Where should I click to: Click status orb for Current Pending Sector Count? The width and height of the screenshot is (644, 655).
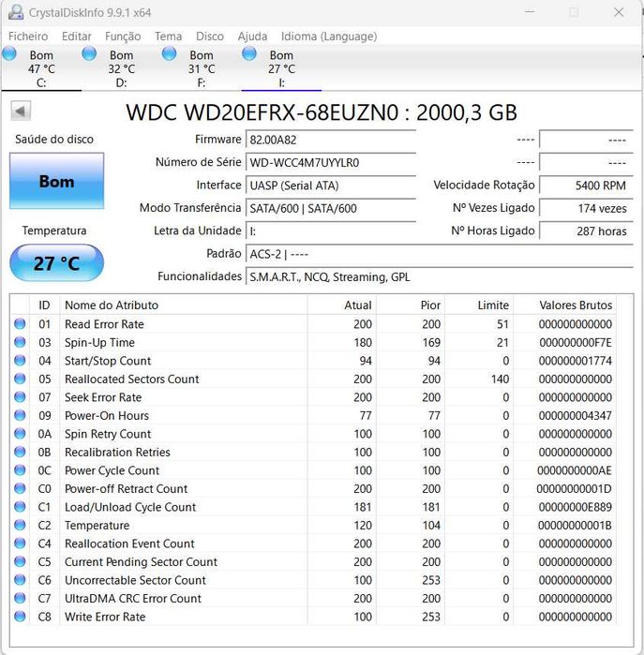pos(20,561)
